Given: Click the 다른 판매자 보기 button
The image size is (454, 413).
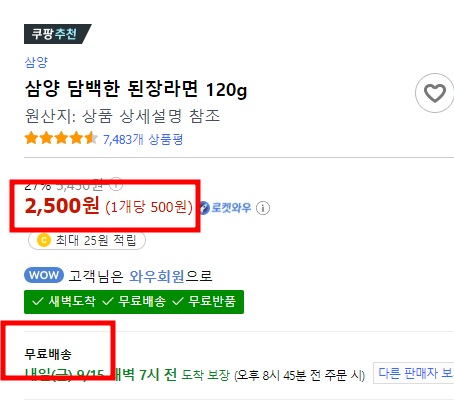Looking at the screenshot, I should pyautogui.click(x=414, y=373).
